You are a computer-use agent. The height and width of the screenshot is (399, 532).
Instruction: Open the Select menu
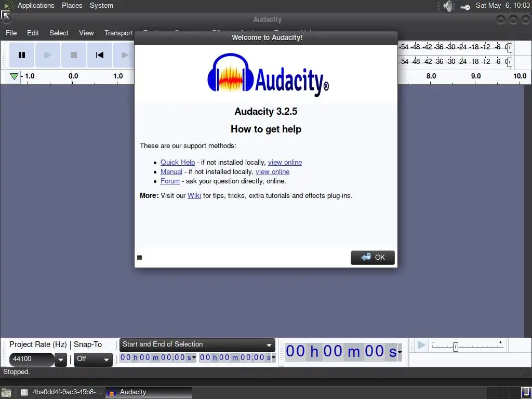[x=59, y=33]
